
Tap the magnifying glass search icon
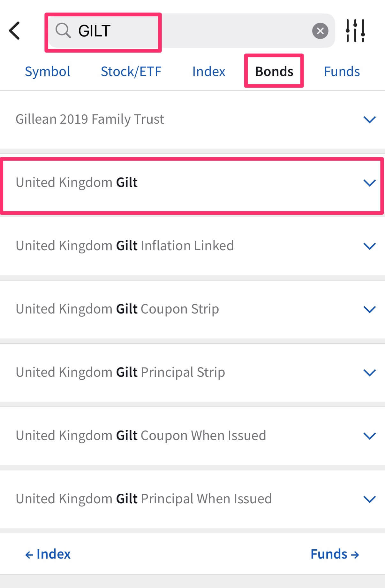(63, 31)
